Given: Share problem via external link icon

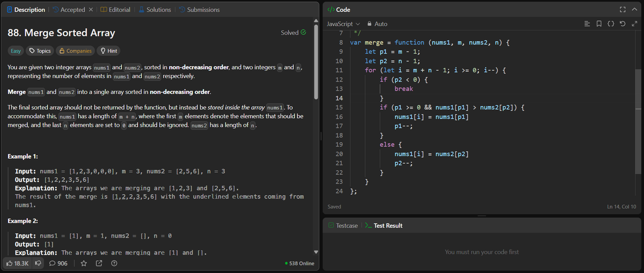Looking at the screenshot, I should tap(99, 263).
